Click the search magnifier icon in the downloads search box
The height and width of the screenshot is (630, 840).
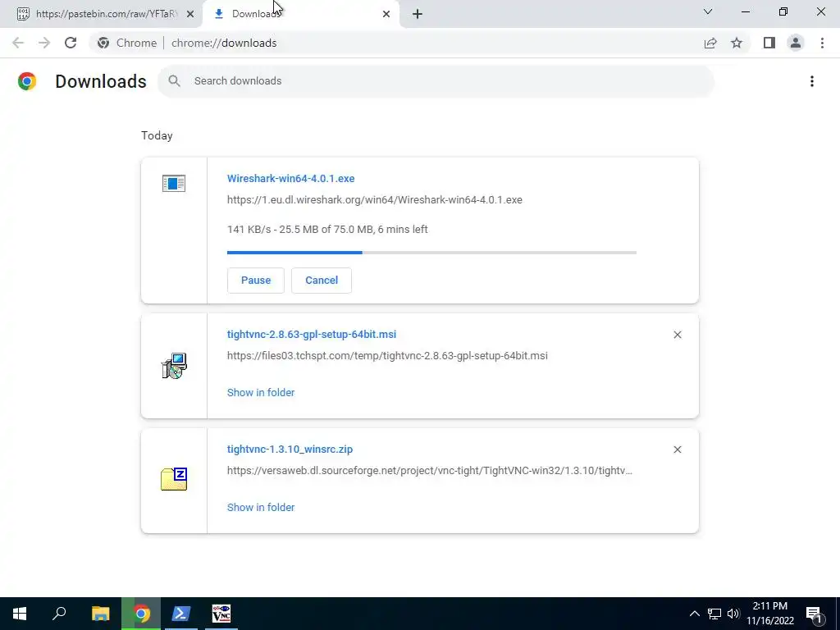click(x=174, y=81)
